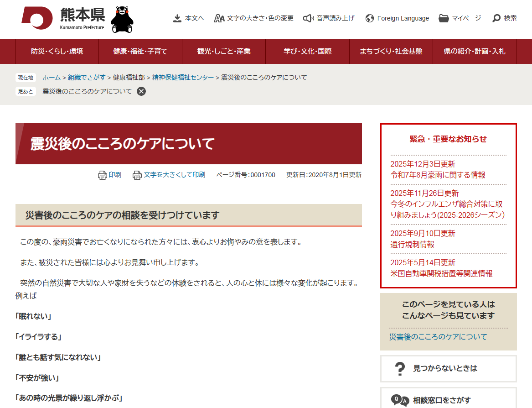Image resolution: width=532 pixels, height=408 pixels.
Task: Remove the footprint history entry
Action: pos(142,91)
